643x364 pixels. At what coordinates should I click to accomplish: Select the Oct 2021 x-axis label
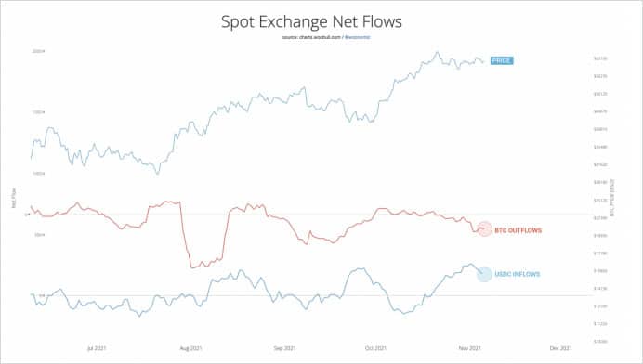click(x=375, y=348)
